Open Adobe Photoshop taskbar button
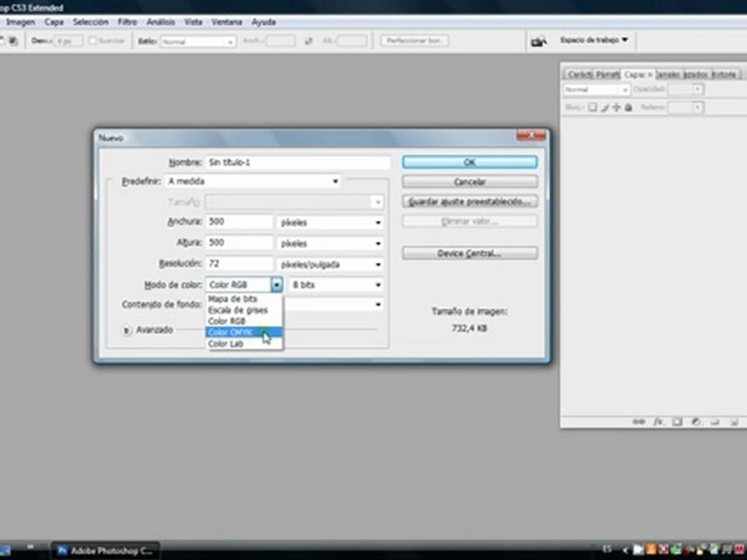 coord(105,551)
